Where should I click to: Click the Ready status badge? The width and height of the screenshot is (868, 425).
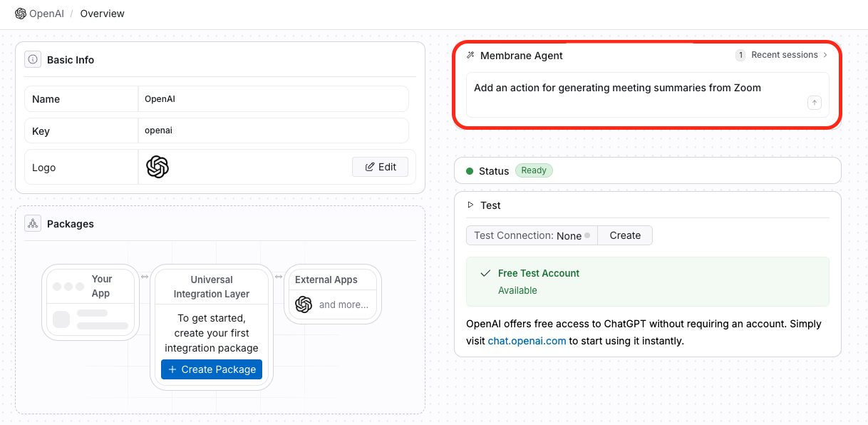pos(534,170)
